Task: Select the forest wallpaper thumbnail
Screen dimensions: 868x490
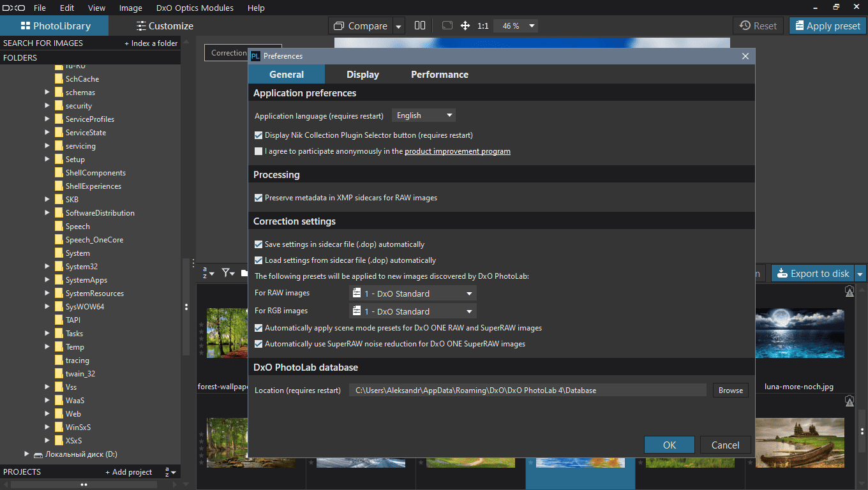Action: 227,333
